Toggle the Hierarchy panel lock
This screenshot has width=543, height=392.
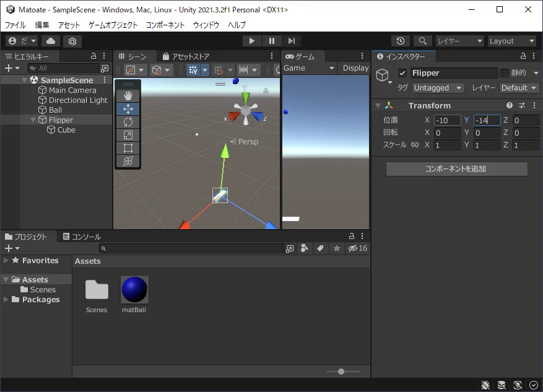coord(93,56)
